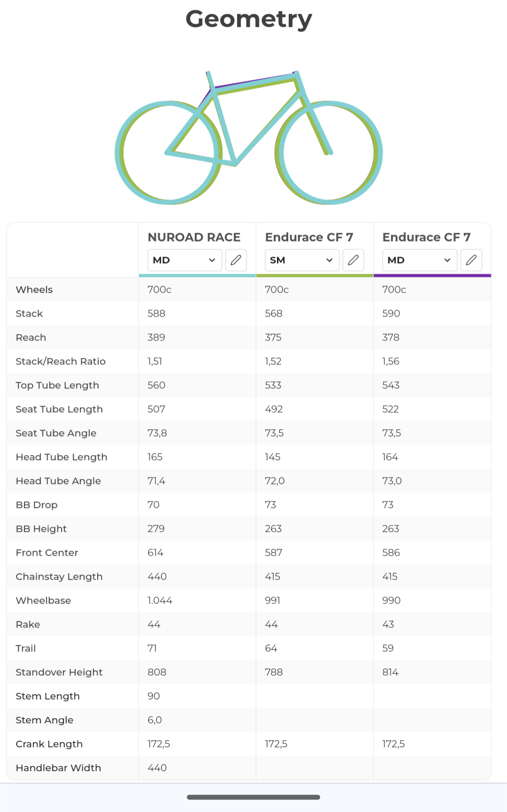Click the Handlebar Width row label
The width and height of the screenshot is (507, 812).
[x=58, y=768]
